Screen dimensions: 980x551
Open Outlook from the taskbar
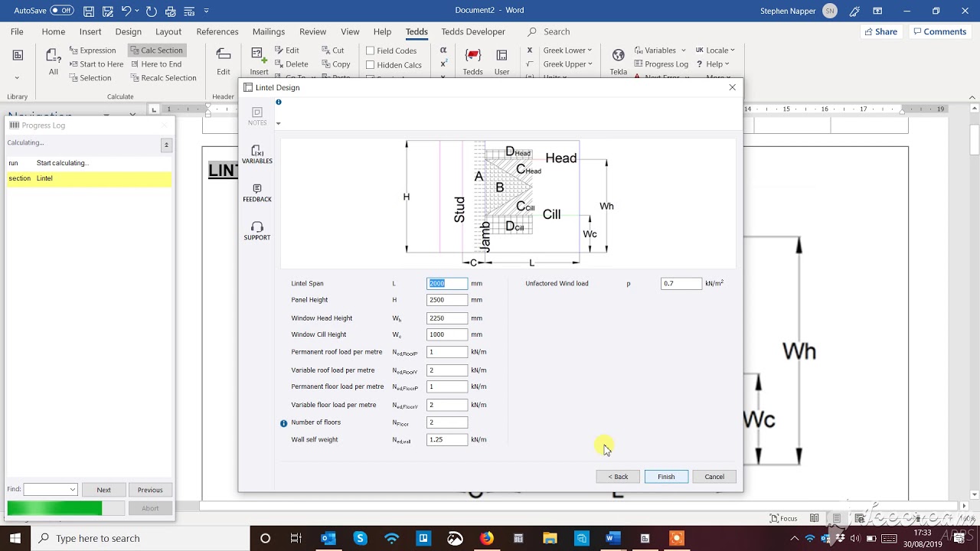pyautogui.click(x=328, y=538)
